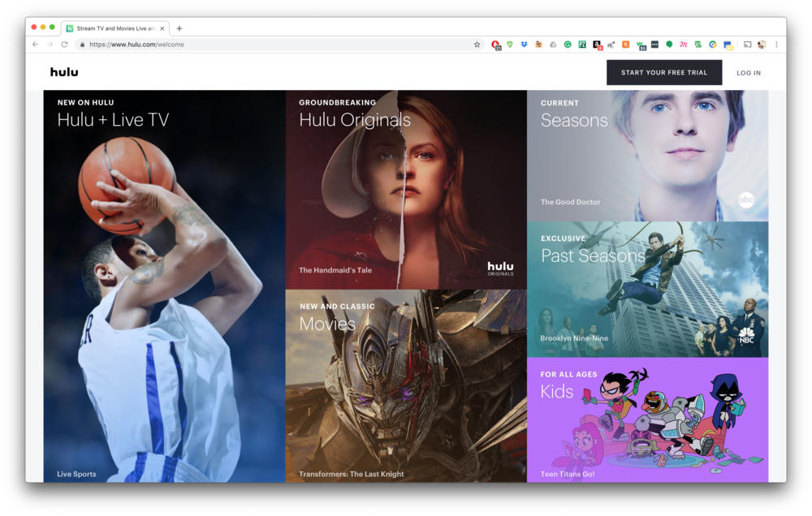Click the address bar URL field

coord(279,45)
